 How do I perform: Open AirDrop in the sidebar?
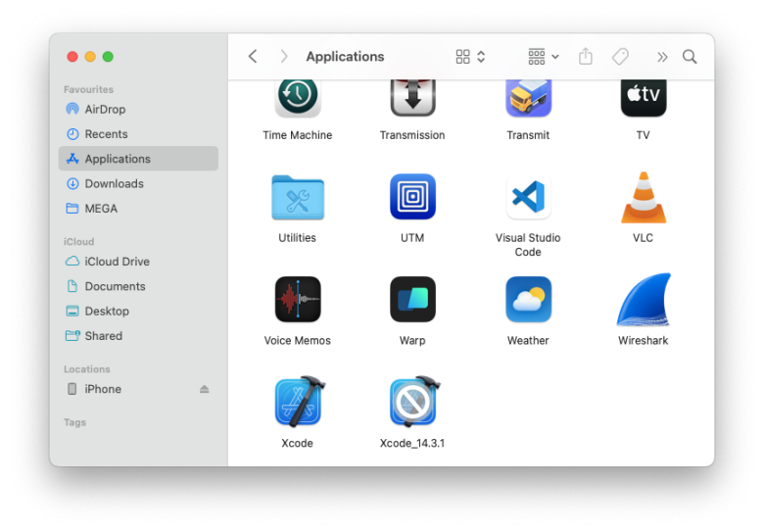click(138, 109)
